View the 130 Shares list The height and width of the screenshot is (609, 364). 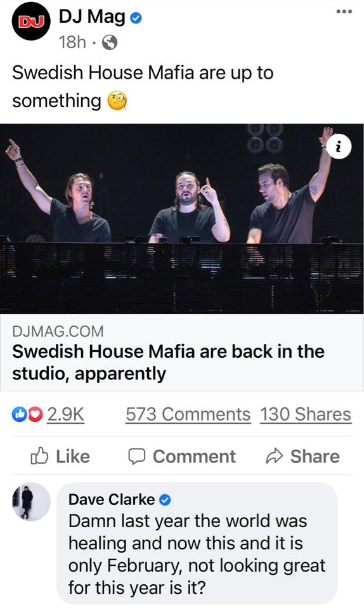point(306,414)
